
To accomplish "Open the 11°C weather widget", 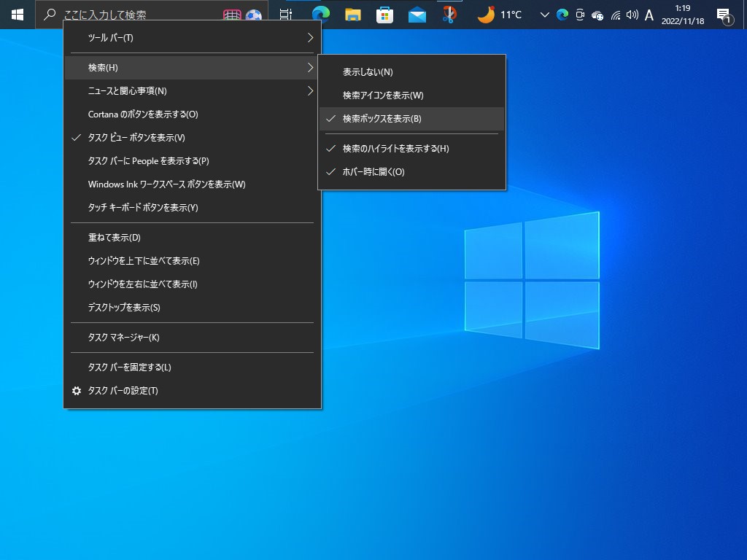I will [x=498, y=14].
